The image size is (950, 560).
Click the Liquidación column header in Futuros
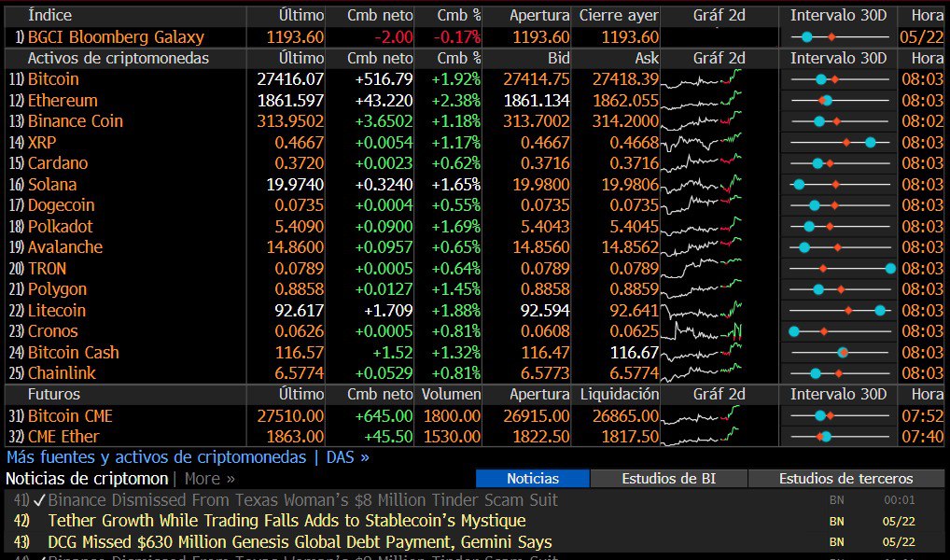(x=620, y=394)
